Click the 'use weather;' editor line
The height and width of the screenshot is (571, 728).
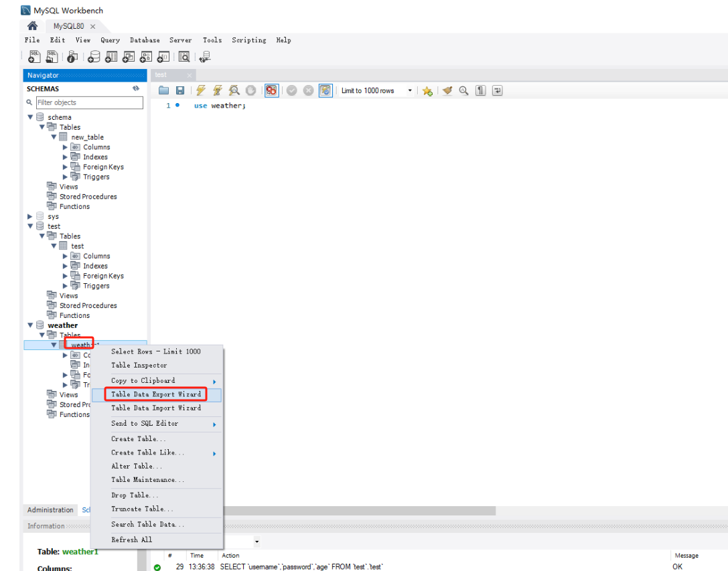click(x=220, y=106)
